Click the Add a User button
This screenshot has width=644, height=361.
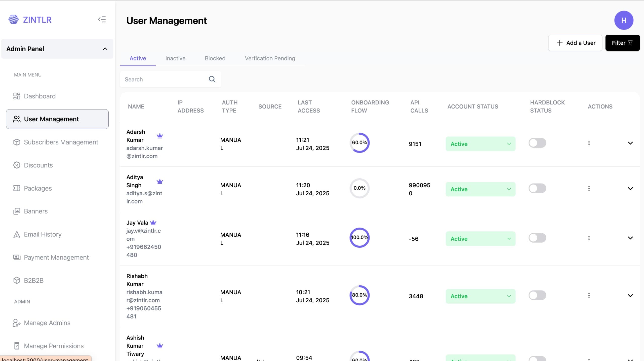pyautogui.click(x=575, y=43)
